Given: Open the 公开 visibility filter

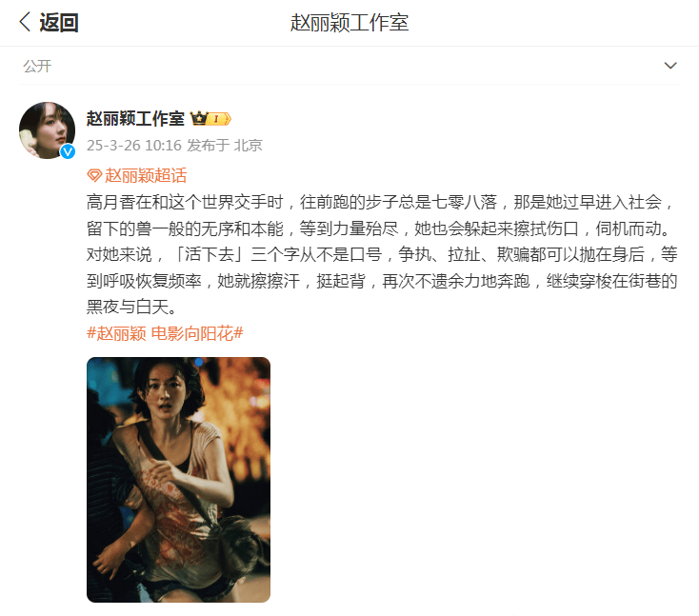Looking at the screenshot, I should (37, 66).
